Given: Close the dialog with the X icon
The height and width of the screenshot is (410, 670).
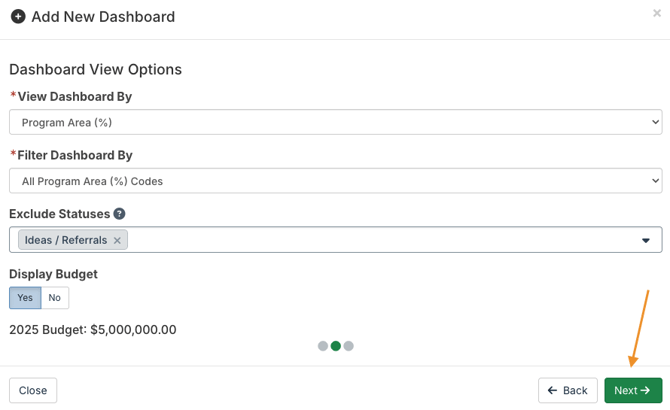Looking at the screenshot, I should click(656, 13).
